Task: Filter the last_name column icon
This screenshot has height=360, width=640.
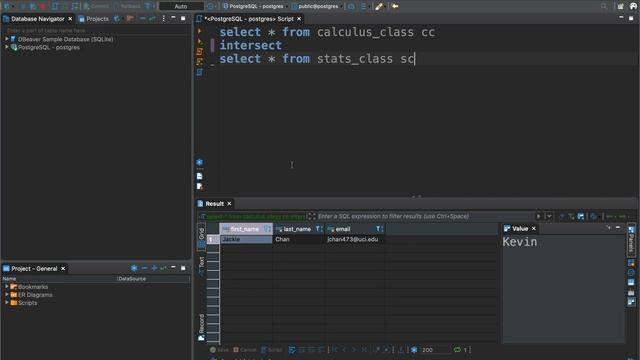Action: click(319, 229)
